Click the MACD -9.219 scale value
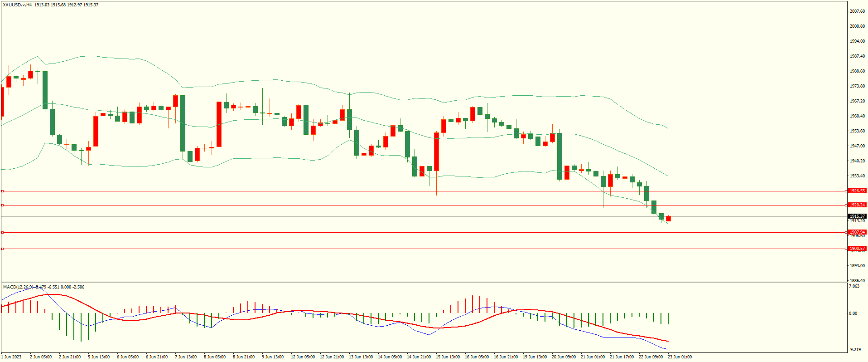The height and width of the screenshot is (362, 868). (855, 350)
